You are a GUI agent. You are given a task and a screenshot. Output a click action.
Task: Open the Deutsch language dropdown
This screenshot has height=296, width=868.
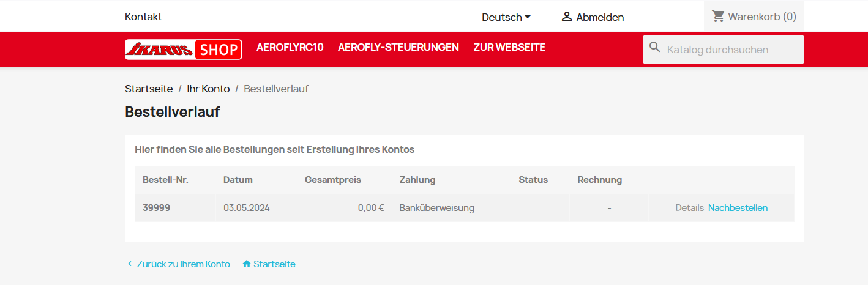(x=506, y=17)
